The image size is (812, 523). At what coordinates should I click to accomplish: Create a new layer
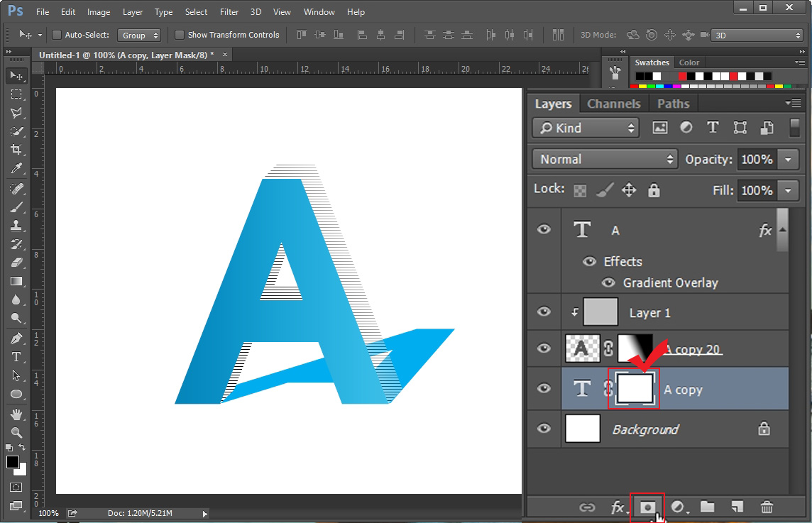click(737, 507)
